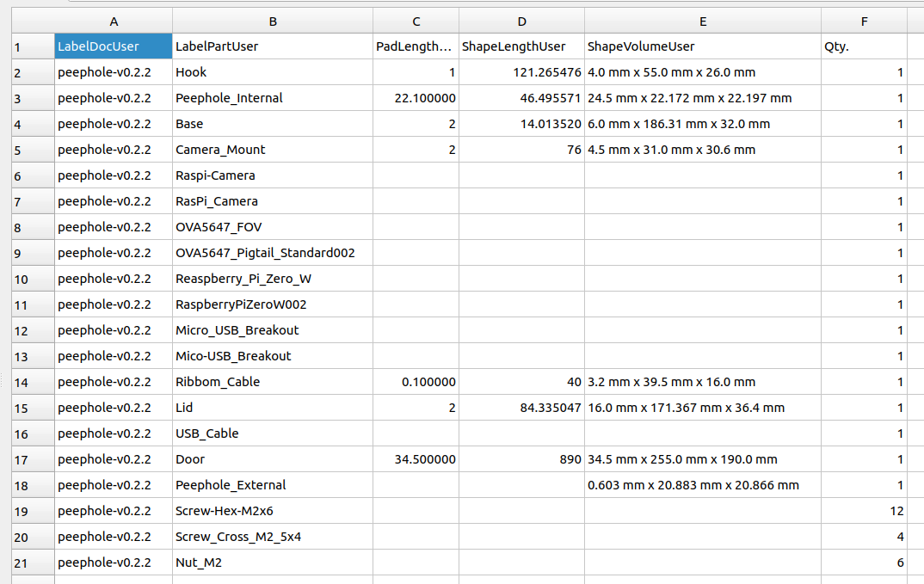Select column A header
The width and height of the screenshot is (924, 584).
tap(114, 22)
